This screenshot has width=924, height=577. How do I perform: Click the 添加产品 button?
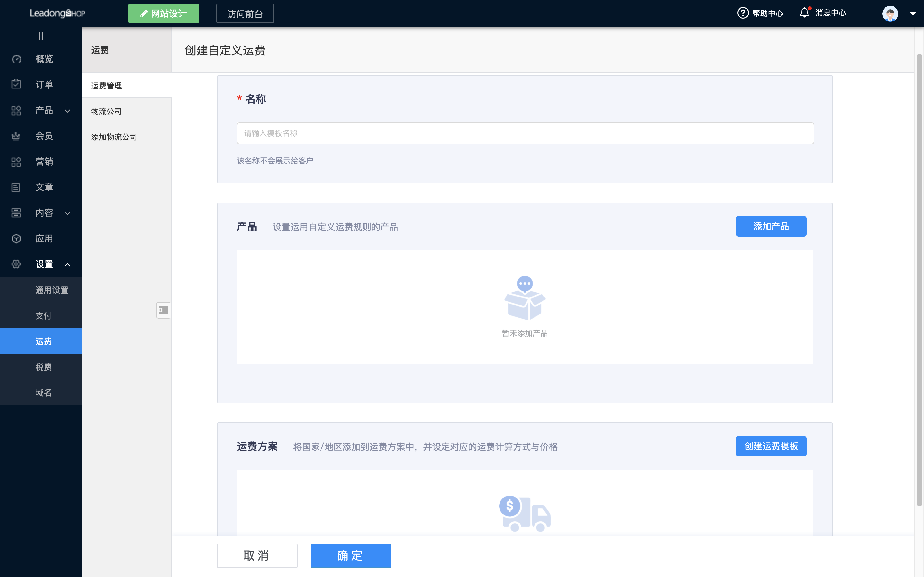click(771, 226)
